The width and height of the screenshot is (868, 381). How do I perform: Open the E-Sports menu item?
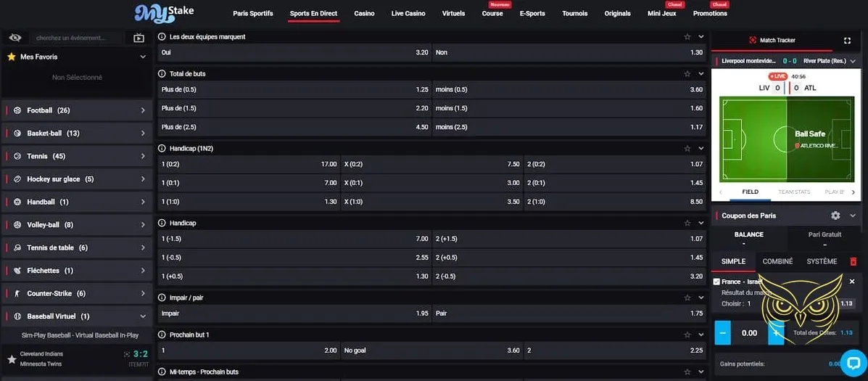pyautogui.click(x=532, y=13)
